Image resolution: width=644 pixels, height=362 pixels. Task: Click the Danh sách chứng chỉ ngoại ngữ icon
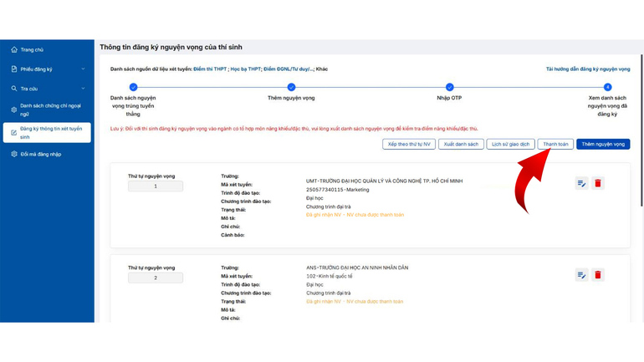(14, 110)
